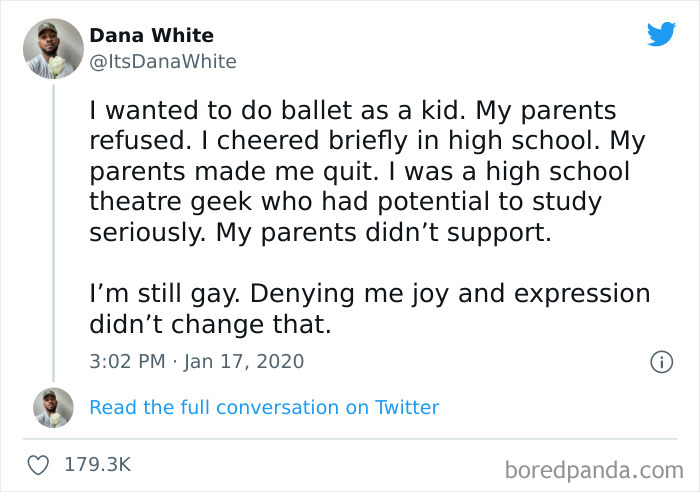
Task: Click the Twitter bird logo
Action: 661,34
